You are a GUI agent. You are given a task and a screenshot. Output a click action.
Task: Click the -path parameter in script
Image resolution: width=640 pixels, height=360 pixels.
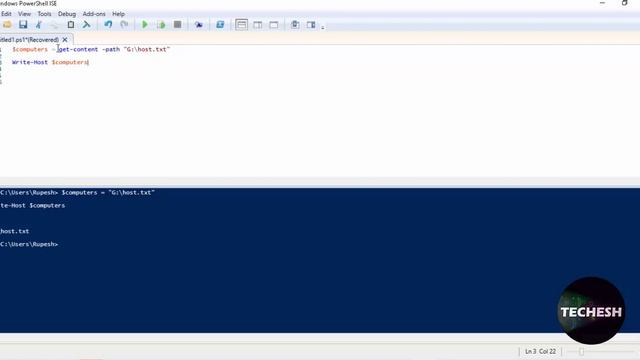click(111, 49)
